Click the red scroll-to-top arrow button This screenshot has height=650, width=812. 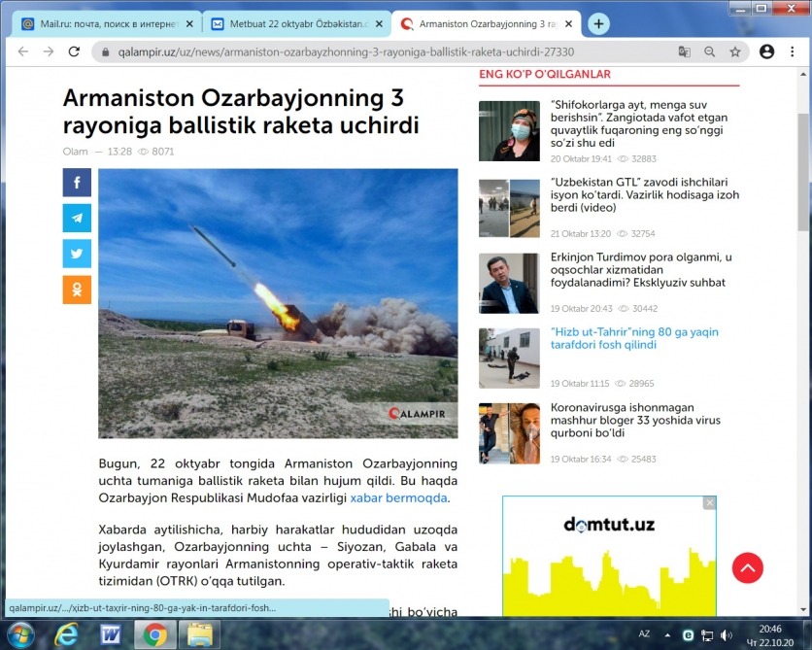coord(747,567)
